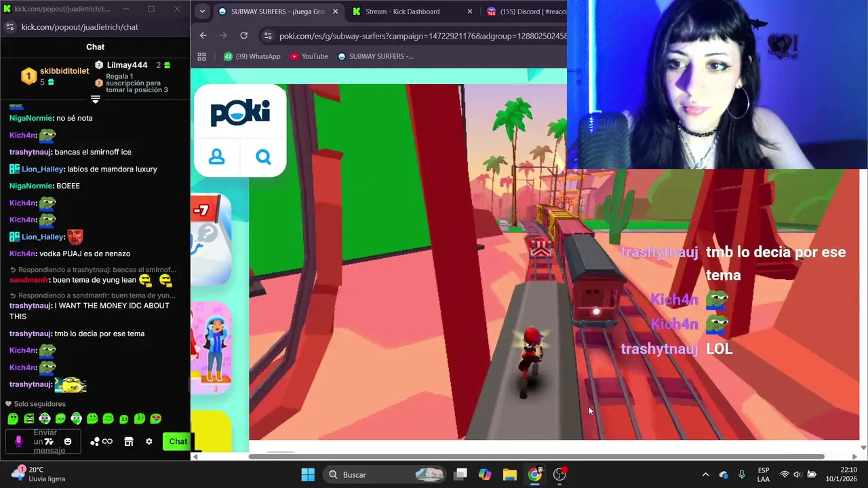The width and height of the screenshot is (868, 488).
Task: Open chat settings gear icon
Action: tap(149, 441)
